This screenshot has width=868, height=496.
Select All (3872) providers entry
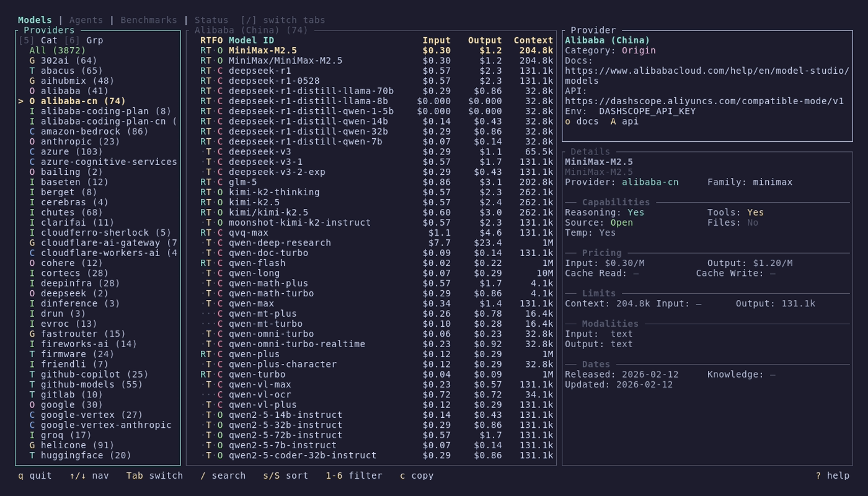57,50
